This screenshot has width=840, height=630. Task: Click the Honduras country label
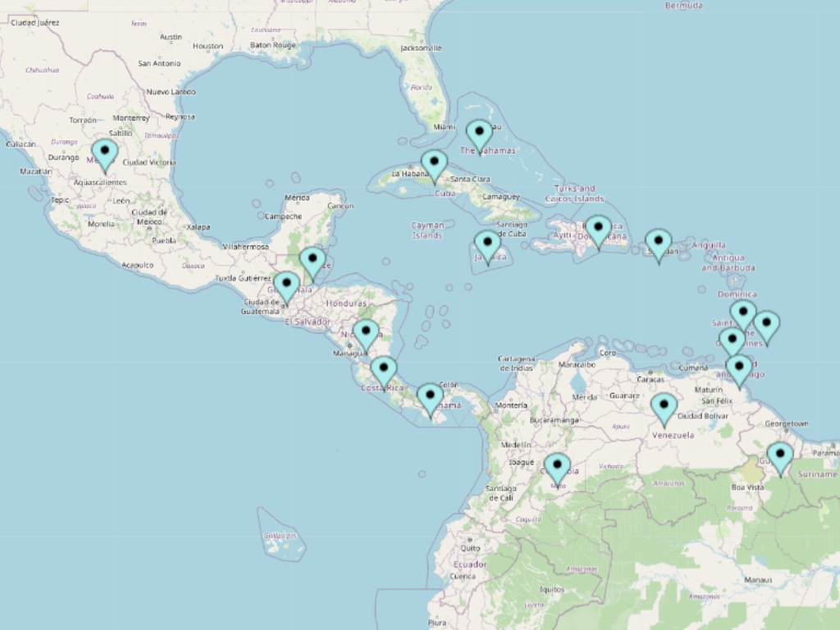(345, 303)
